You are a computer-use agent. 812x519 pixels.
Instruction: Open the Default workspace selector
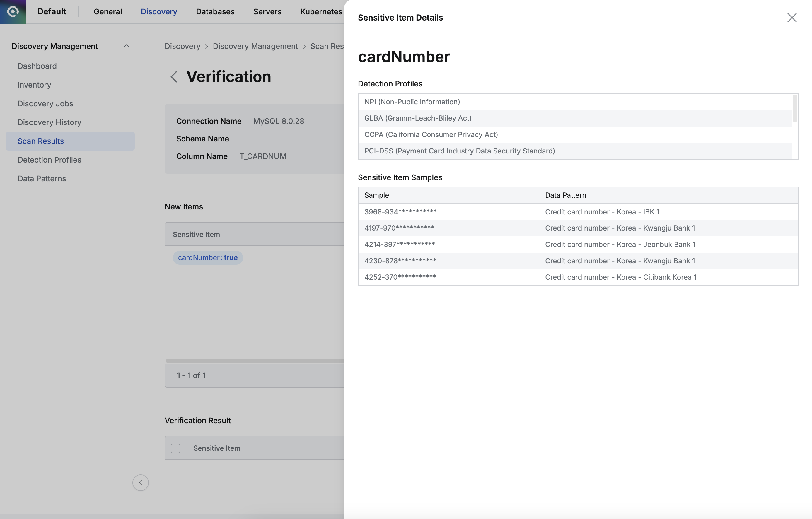pos(52,11)
